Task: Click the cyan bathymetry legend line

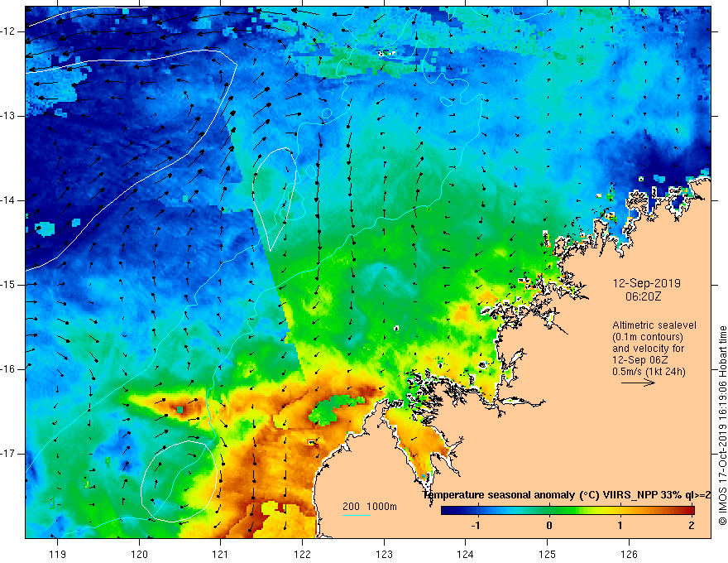Action: click(x=357, y=515)
